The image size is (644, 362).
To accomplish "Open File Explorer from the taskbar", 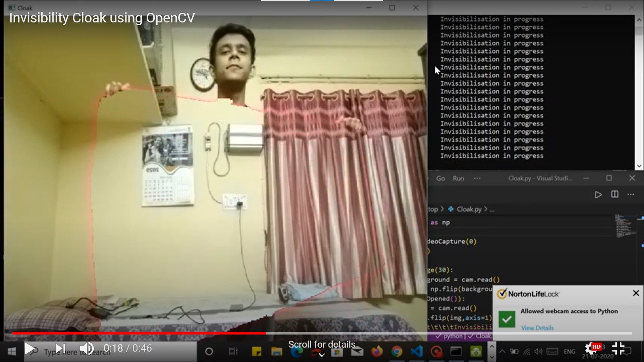I will (x=277, y=351).
